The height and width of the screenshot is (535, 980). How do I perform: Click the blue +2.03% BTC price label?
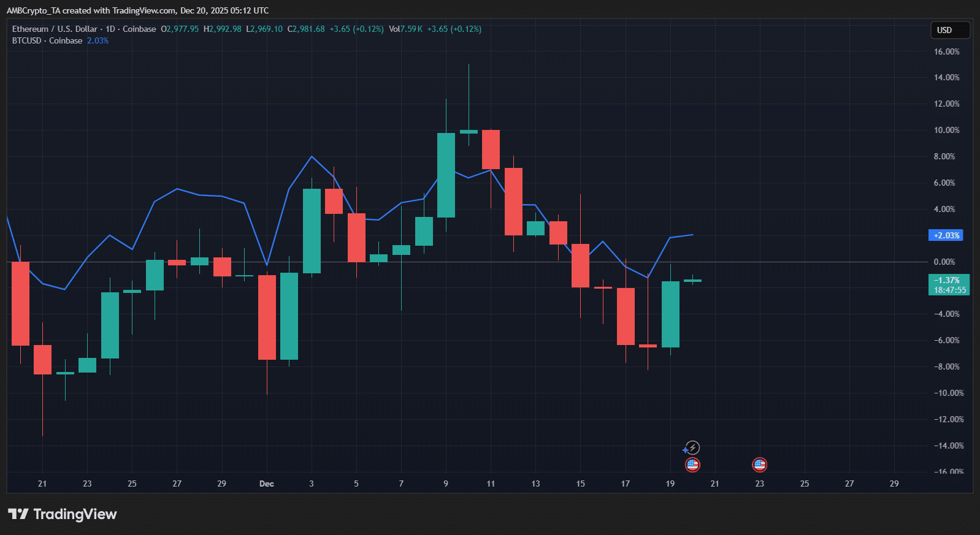tap(946, 235)
